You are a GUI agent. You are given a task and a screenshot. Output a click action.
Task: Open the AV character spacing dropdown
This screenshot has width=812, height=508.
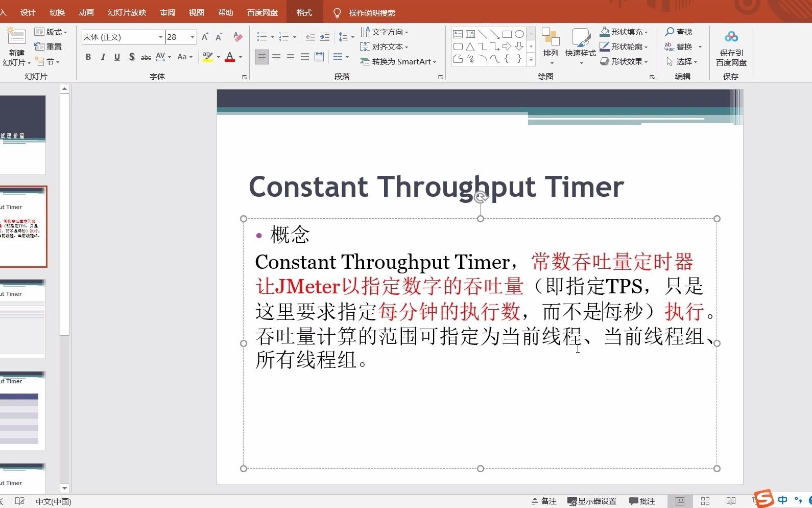163,57
